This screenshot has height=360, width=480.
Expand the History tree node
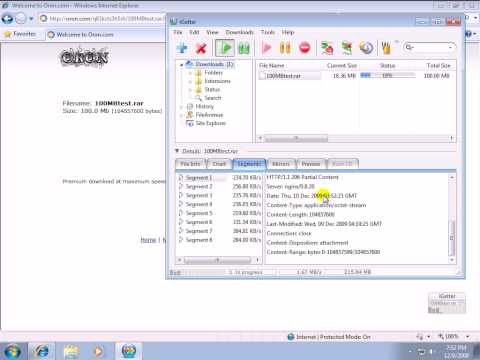(x=182, y=107)
